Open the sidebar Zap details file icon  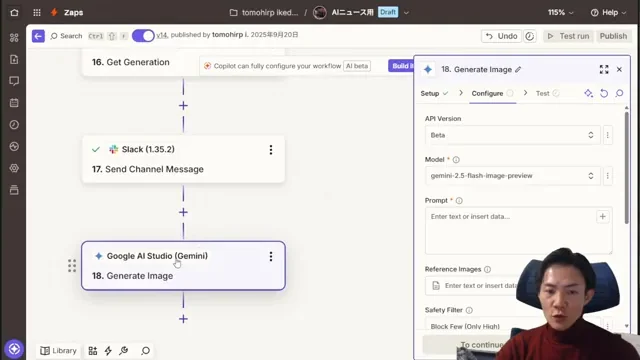[x=14, y=60]
